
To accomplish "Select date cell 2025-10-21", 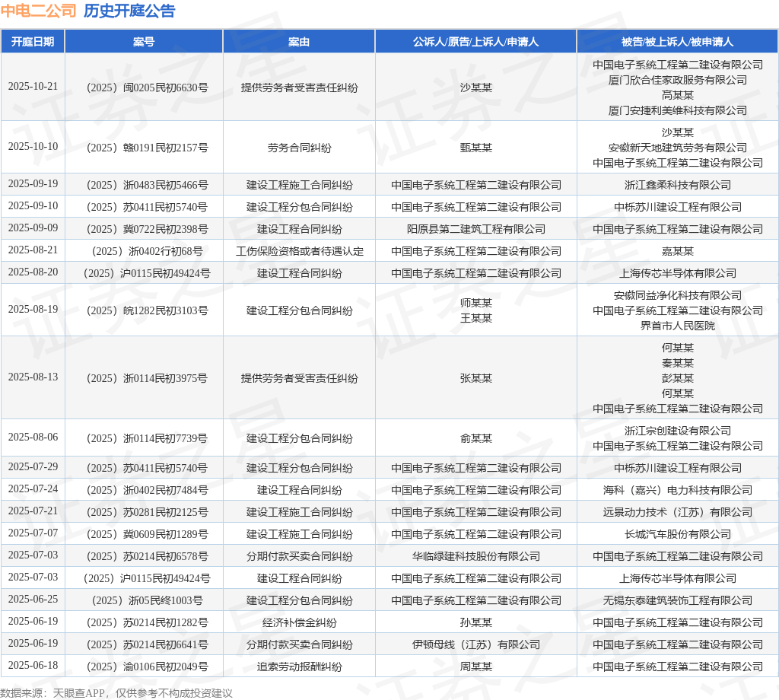I will 33,87.
